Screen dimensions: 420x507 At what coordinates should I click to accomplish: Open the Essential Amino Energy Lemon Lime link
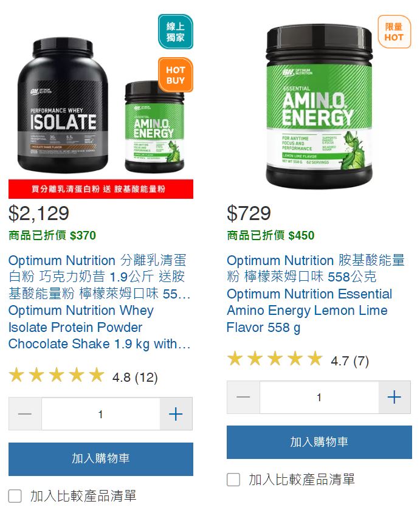(x=315, y=294)
